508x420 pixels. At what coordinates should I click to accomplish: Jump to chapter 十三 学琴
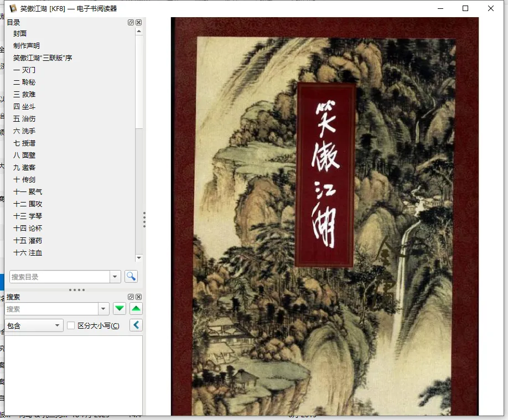tap(28, 216)
